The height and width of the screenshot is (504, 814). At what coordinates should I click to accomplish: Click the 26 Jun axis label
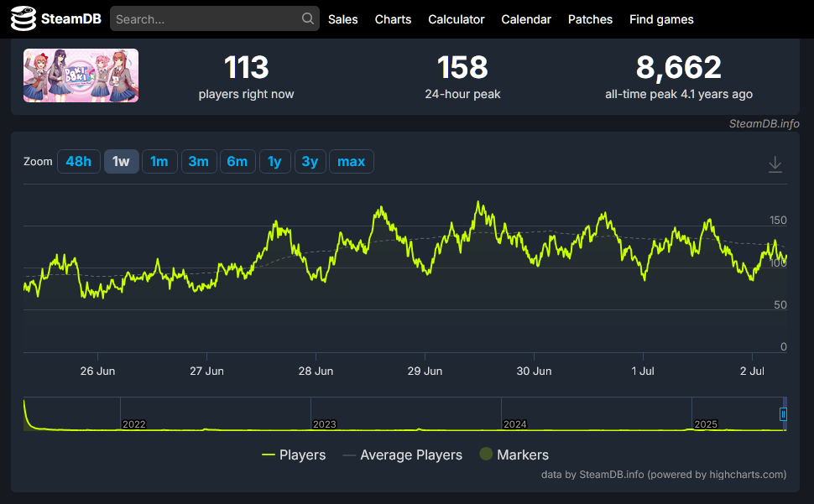[x=97, y=371]
